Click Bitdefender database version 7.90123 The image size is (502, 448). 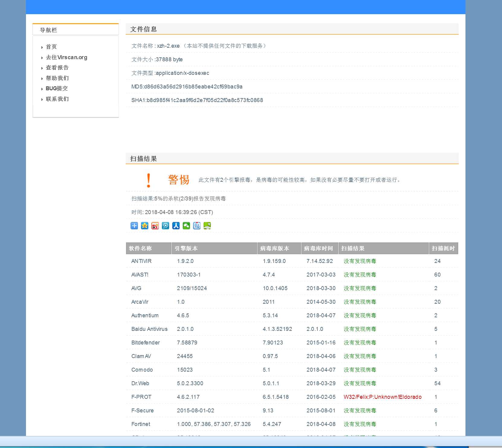tap(273, 343)
